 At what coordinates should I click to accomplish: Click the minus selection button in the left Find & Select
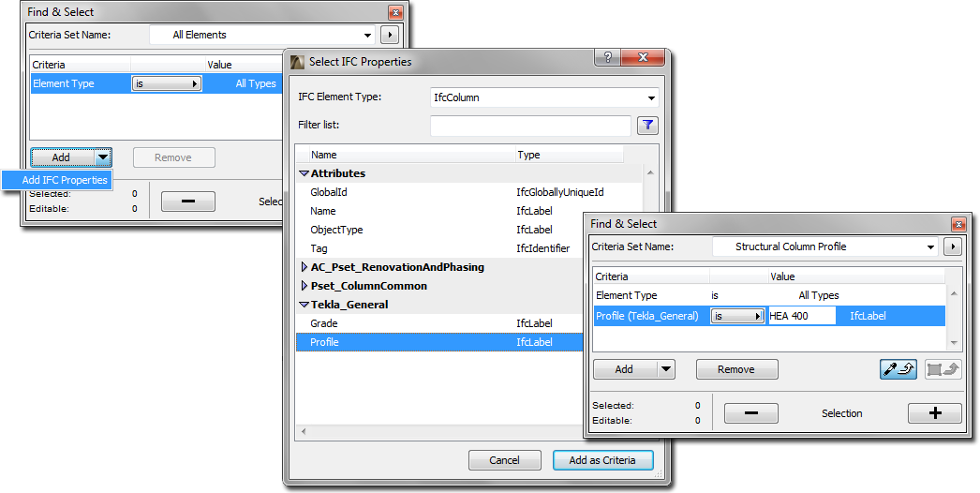click(x=188, y=202)
